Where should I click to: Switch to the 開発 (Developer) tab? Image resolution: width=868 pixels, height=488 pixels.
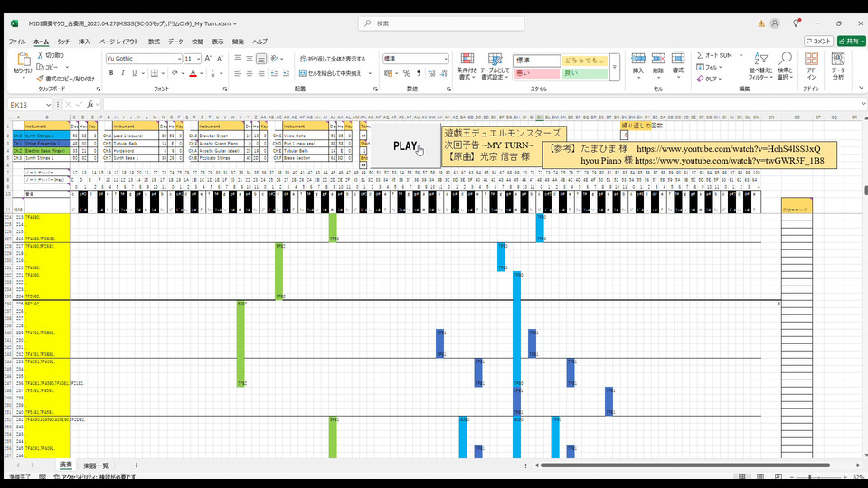238,42
